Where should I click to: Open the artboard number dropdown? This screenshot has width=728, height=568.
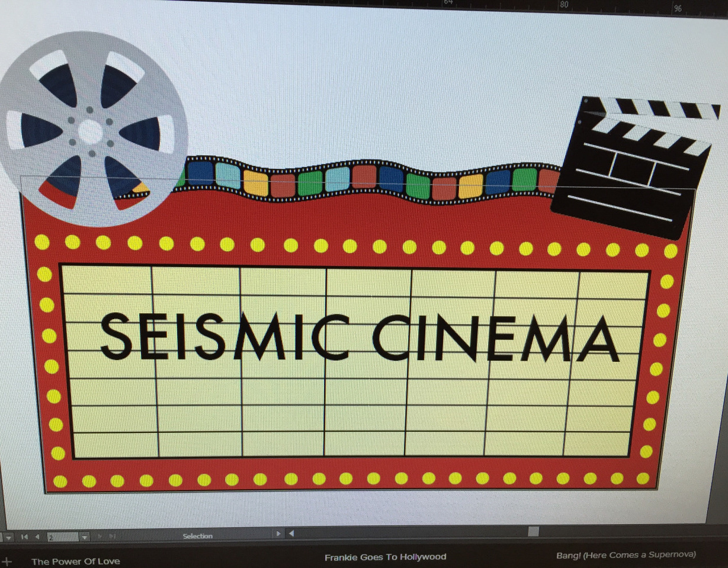[x=85, y=537]
